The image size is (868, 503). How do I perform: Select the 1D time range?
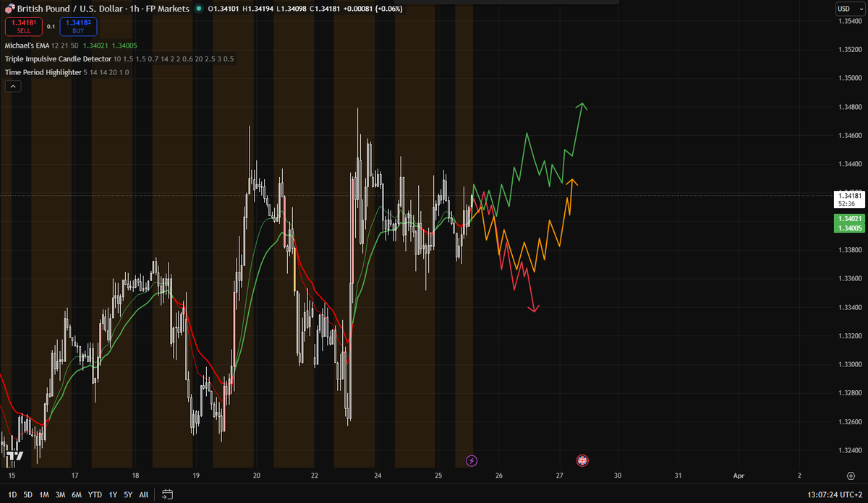click(12, 494)
